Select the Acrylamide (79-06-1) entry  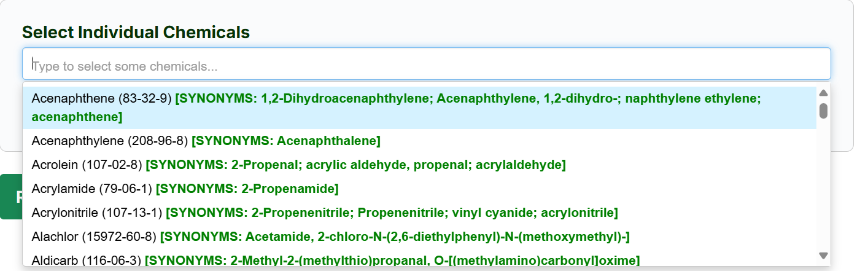click(x=92, y=189)
